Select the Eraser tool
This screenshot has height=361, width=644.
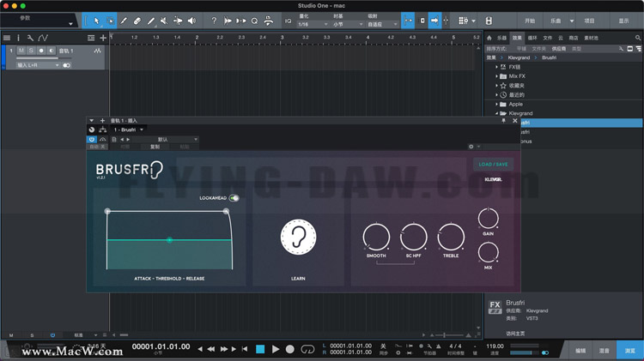click(x=137, y=21)
